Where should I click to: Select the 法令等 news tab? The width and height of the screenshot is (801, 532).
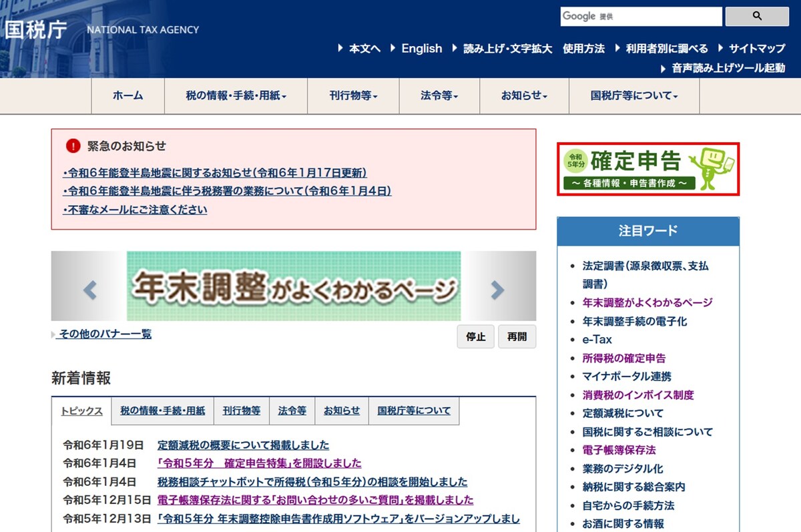(x=292, y=411)
